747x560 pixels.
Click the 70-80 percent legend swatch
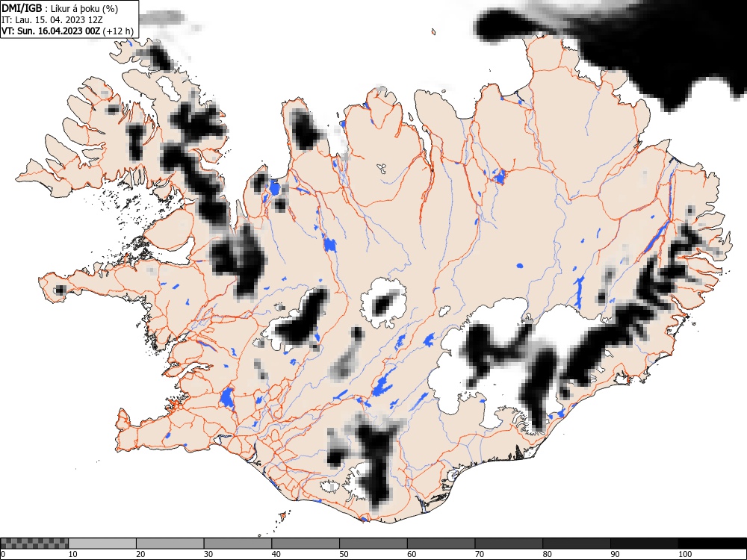click(508, 544)
